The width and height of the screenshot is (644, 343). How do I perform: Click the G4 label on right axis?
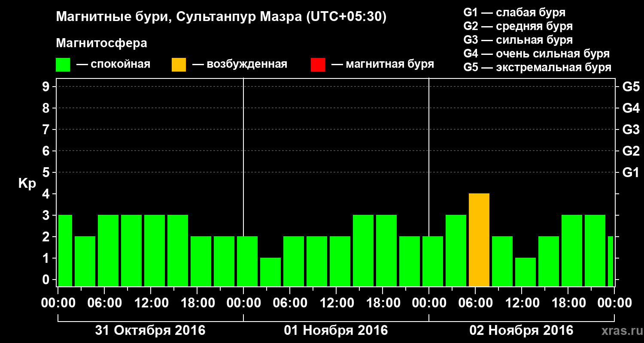pos(631,108)
